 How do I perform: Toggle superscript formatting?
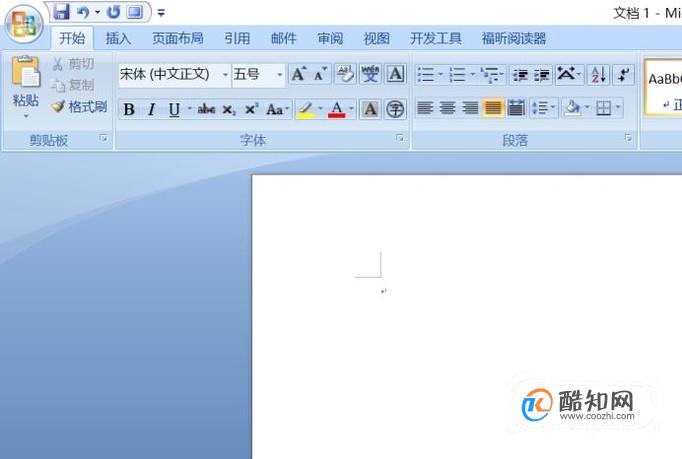pyautogui.click(x=251, y=109)
